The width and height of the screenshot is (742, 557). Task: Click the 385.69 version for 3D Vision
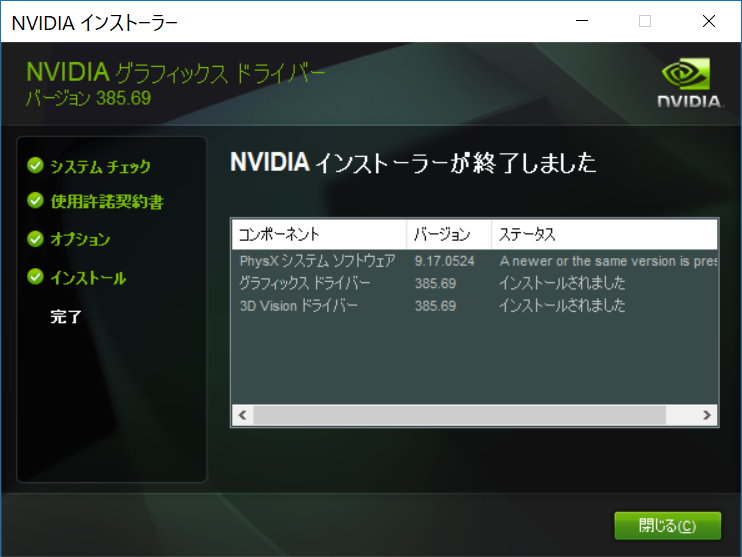[x=435, y=306]
